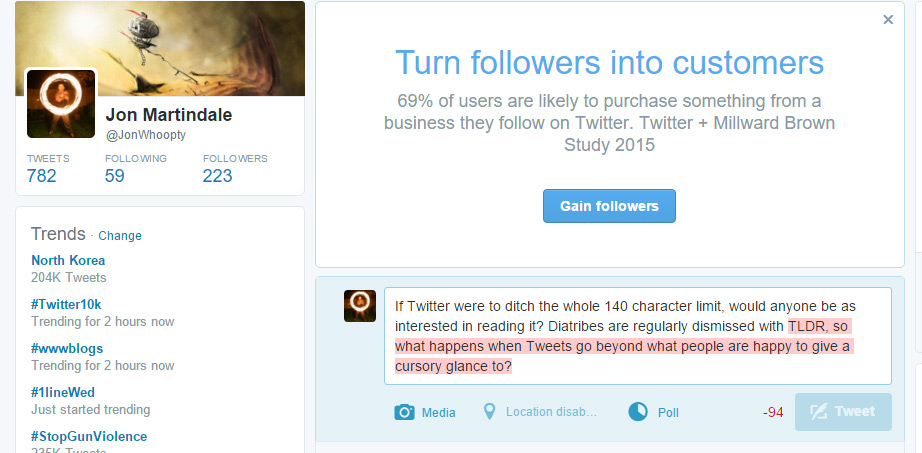The height and width of the screenshot is (453, 922).
Task: View the 782 tweets count
Action: point(42,176)
